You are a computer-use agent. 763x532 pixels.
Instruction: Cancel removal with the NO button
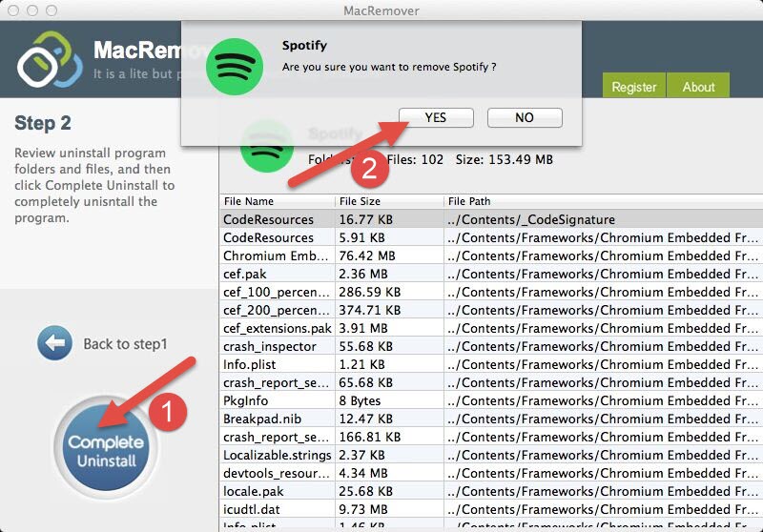tap(525, 117)
